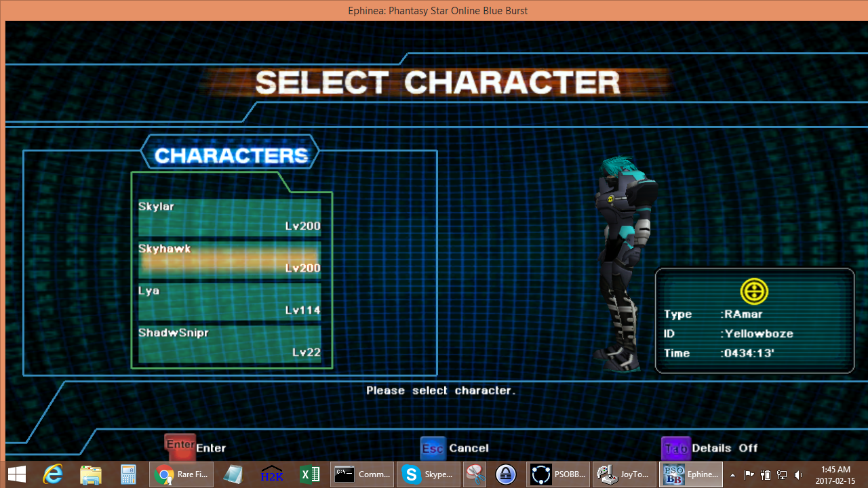
Task: Open the network tray icon
Action: (x=782, y=475)
